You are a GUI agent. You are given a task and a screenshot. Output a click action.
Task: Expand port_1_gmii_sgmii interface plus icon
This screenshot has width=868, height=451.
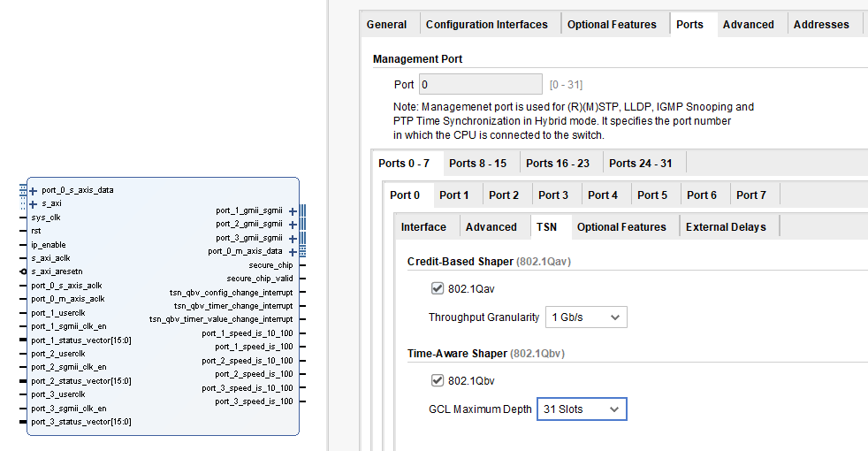(x=293, y=210)
